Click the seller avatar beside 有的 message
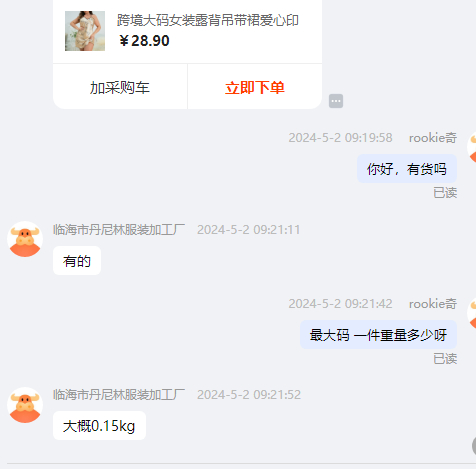 pos(25,239)
